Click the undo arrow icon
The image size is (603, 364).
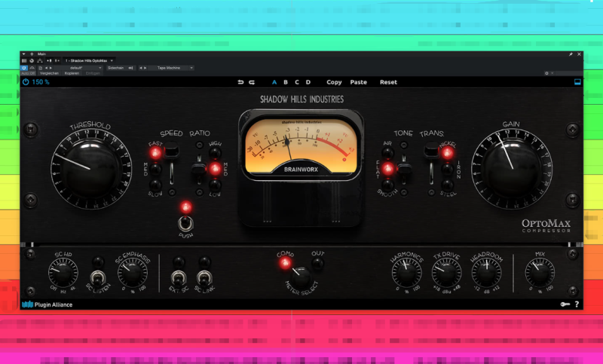tap(240, 82)
